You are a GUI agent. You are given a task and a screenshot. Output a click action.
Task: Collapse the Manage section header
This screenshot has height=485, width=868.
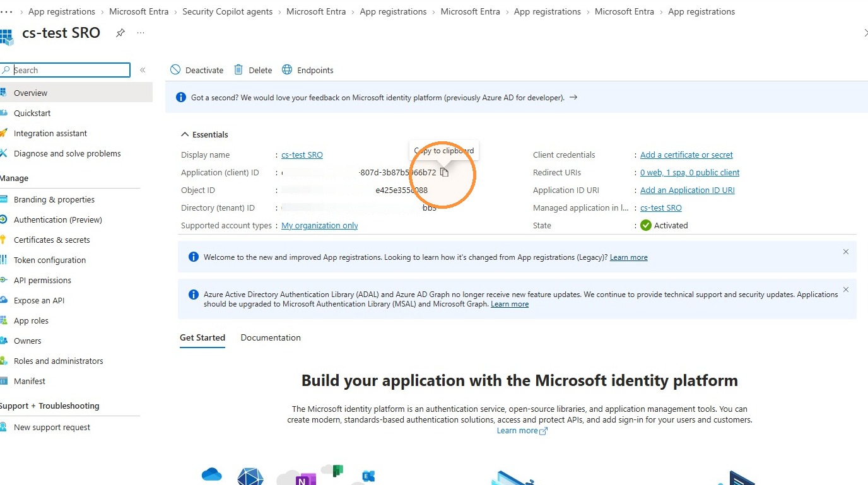[x=15, y=178]
